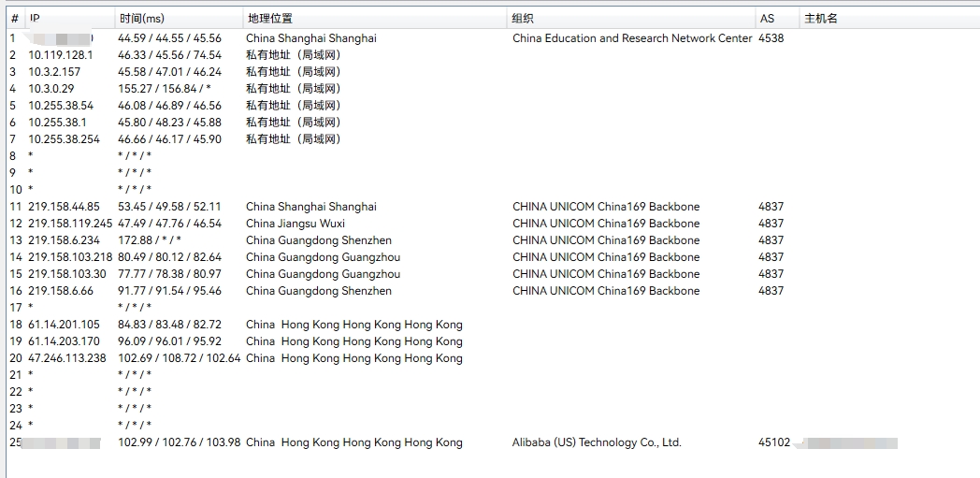Click the AS number 45102
The height and width of the screenshot is (478, 980).
tap(773, 442)
